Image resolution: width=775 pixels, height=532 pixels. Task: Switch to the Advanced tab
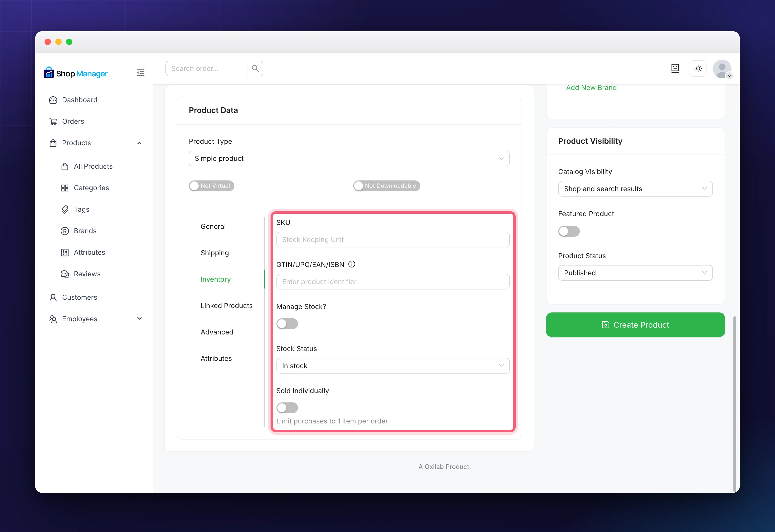pos(217,332)
